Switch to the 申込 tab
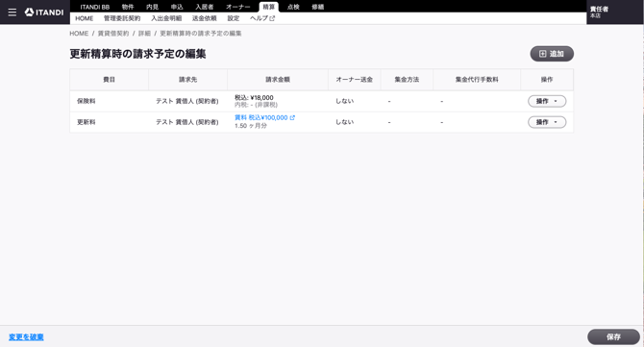644x347 pixels. [x=177, y=7]
